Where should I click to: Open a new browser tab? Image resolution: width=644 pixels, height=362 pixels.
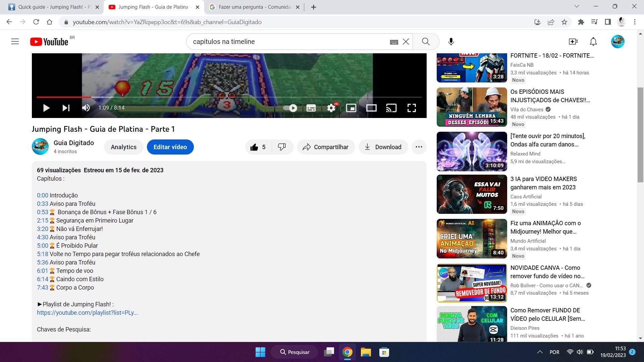[x=314, y=7]
